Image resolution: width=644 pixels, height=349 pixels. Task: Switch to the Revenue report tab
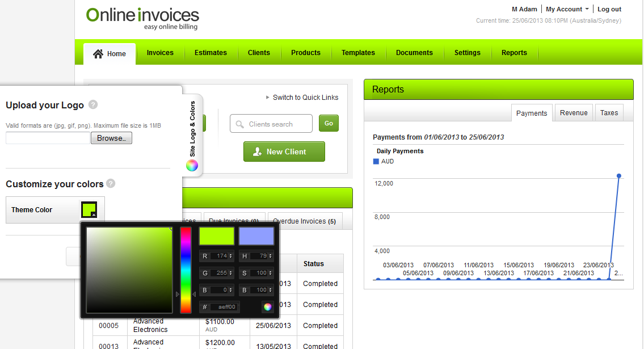[x=574, y=113]
